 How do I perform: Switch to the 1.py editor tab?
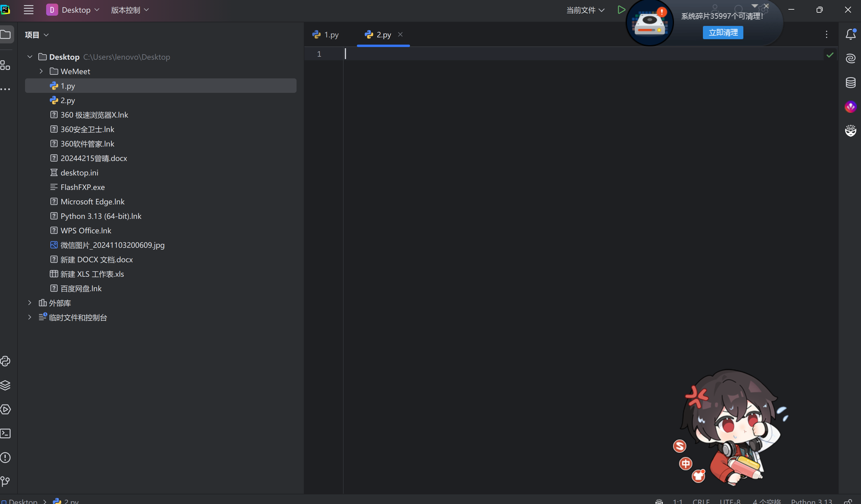coord(326,35)
